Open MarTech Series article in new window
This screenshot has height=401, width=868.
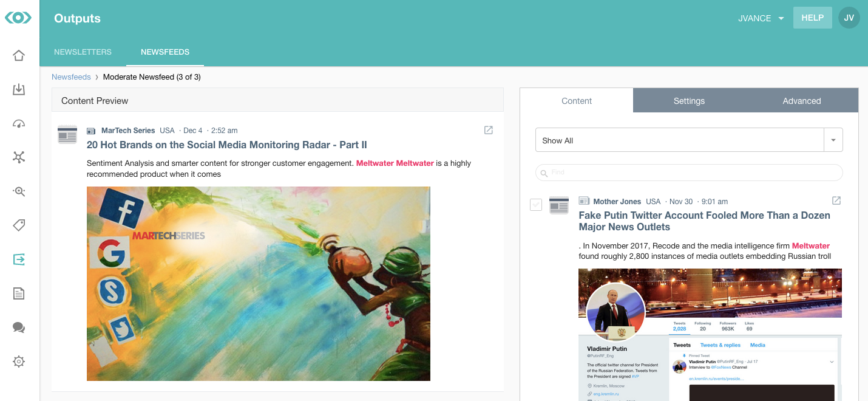pyautogui.click(x=489, y=130)
